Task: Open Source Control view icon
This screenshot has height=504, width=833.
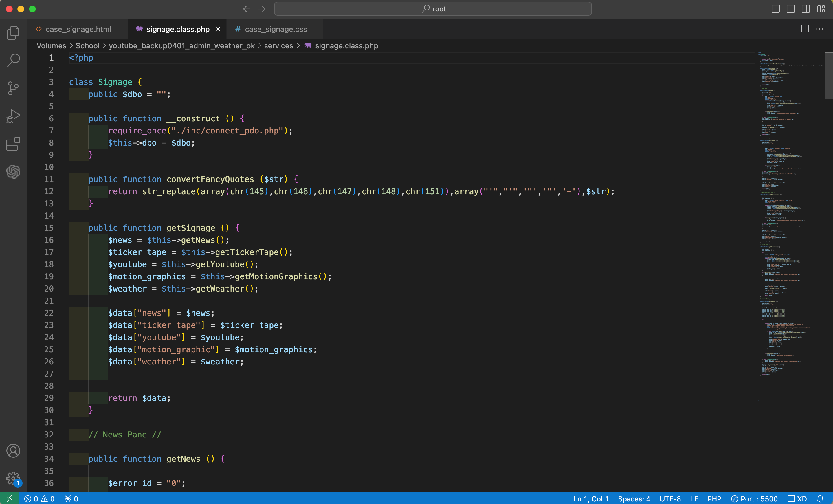Action: point(13,88)
